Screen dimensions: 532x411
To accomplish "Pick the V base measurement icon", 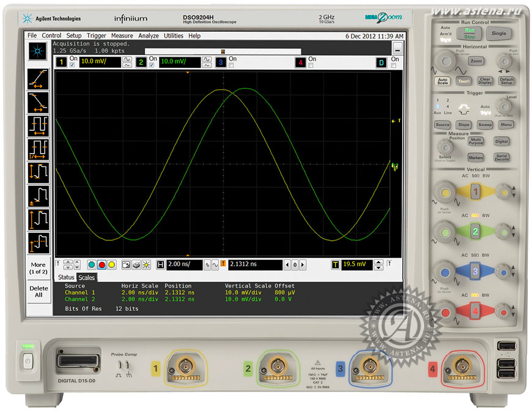I will [x=38, y=196].
